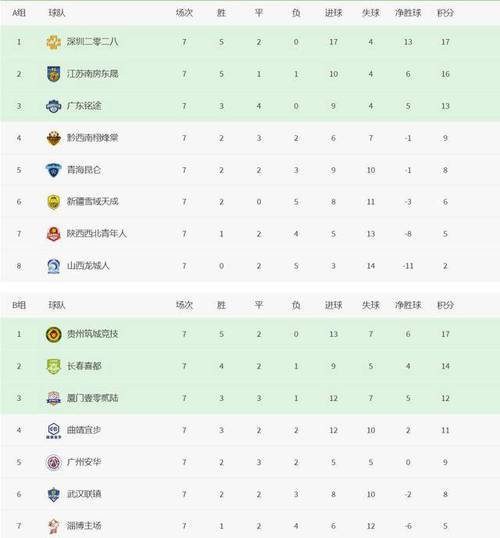Viewport: 500px width, 538px height.
Task: Open the 陕西西北青年人 team logo
Action: [54, 234]
